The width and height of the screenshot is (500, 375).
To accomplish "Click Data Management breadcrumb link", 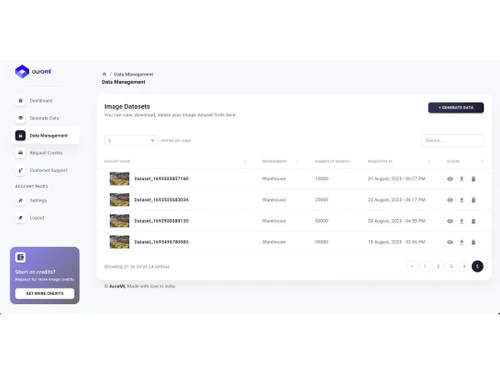I will coord(133,74).
